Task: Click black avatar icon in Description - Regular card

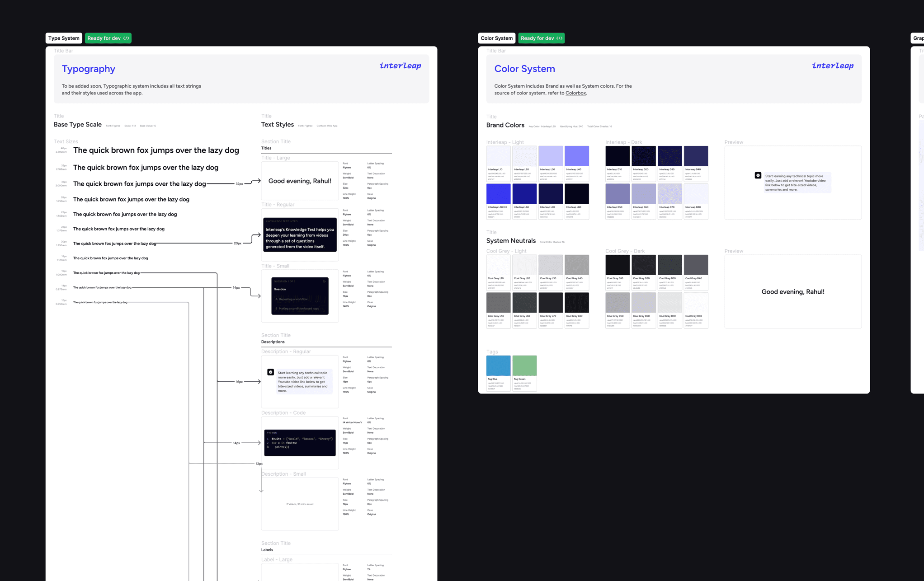Action: point(270,372)
